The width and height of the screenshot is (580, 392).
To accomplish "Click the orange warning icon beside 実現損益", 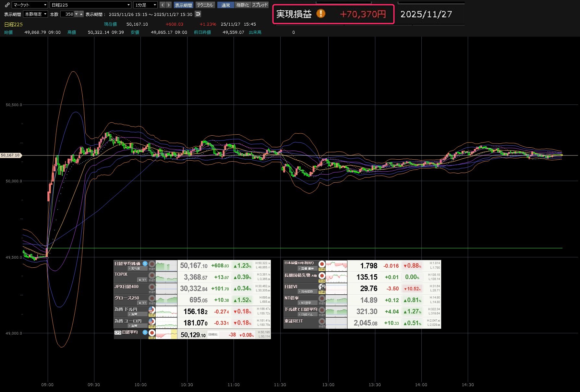I will coord(320,14).
